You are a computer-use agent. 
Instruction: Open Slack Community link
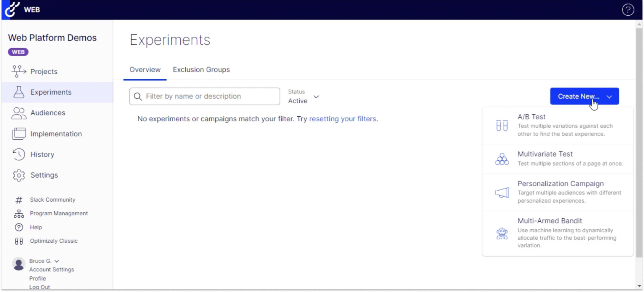pyautogui.click(x=52, y=200)
